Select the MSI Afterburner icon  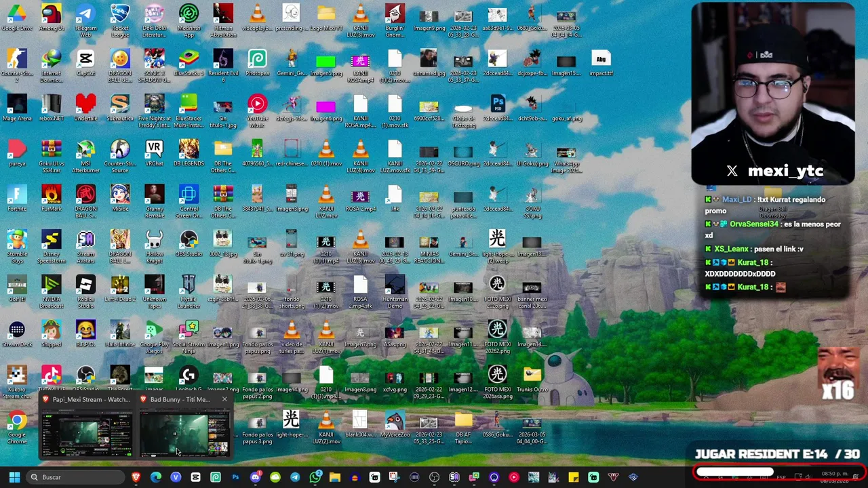(85, 157)
